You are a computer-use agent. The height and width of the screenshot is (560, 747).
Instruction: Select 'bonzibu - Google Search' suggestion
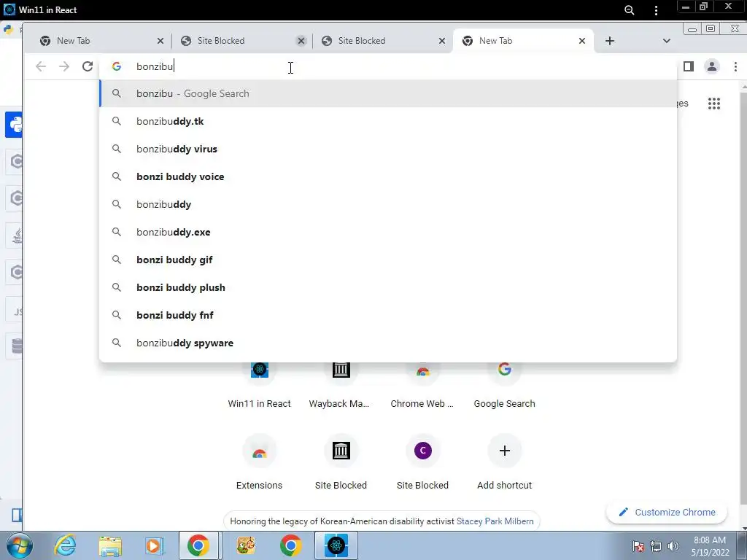pyautogui.click(x=388, y=94)
